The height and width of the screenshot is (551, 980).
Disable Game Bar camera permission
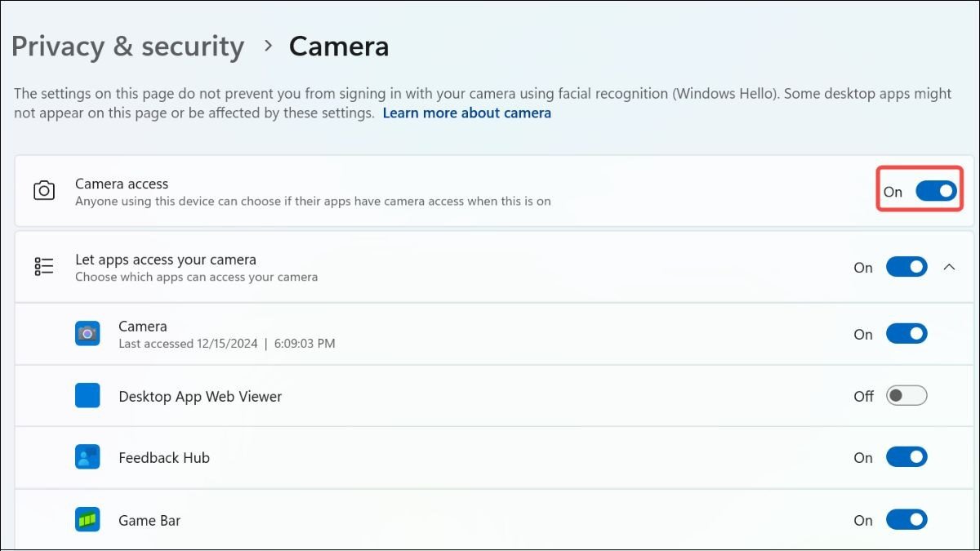pos(906,519)
